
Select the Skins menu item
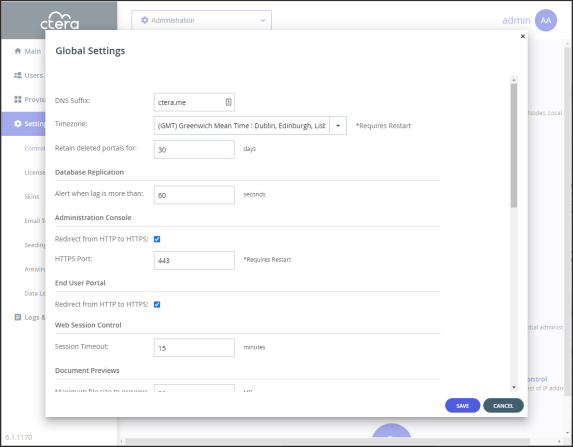(x=32, y=196)
